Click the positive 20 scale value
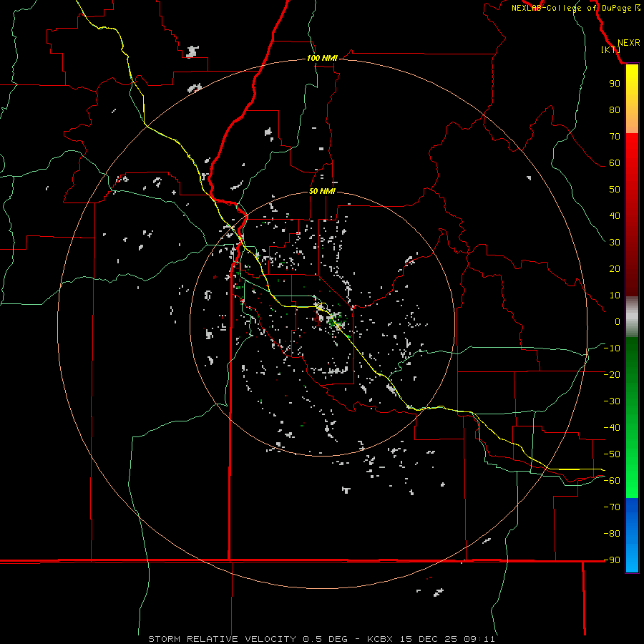The height and width of the screenshot is (644, 644). pyautogui.click(x=615, y=268)
